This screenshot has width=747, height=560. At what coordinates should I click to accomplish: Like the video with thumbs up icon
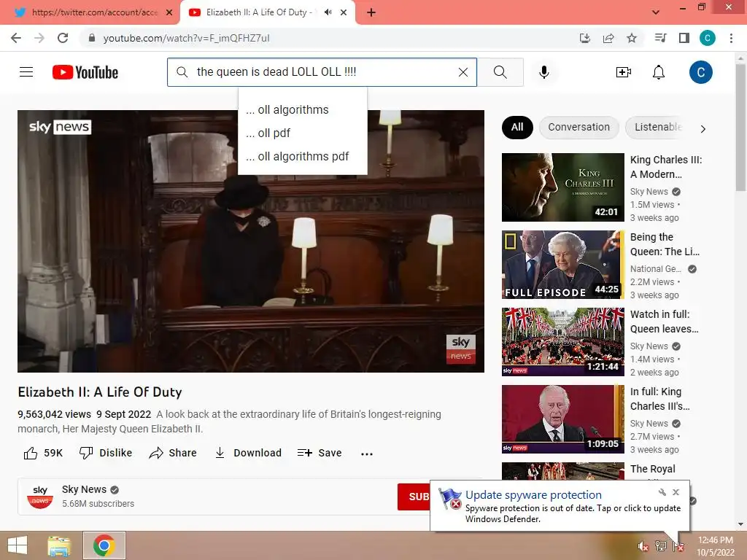[31, 453]
